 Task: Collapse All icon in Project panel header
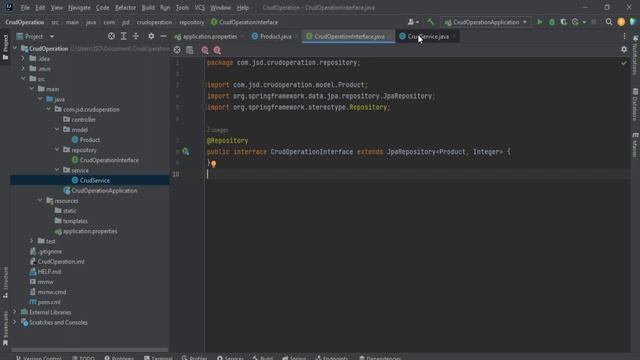tap(136, 36)
